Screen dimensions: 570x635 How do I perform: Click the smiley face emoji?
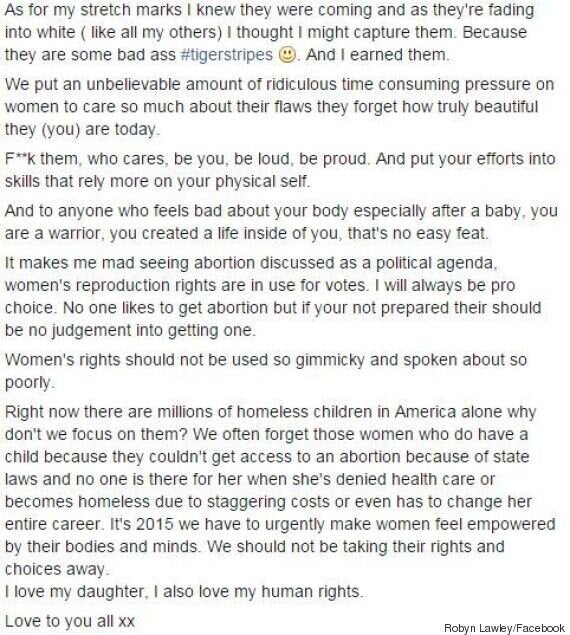click(287, 55)
